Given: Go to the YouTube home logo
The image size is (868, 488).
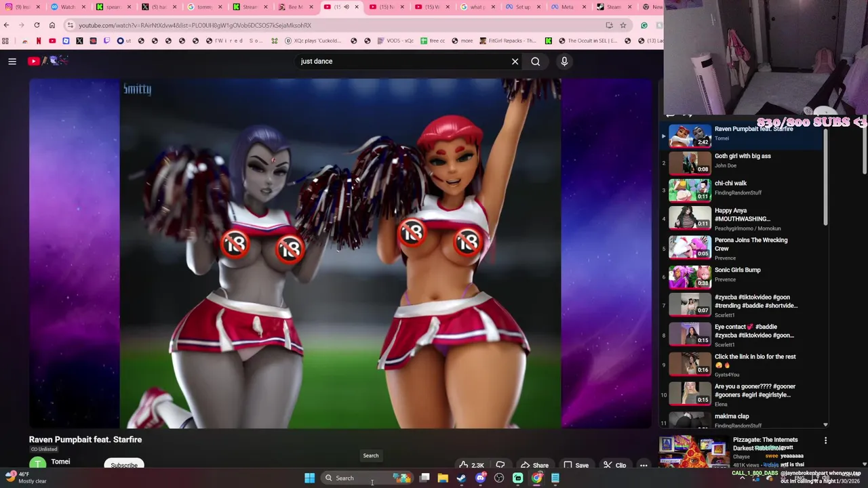Looking at the screenshot, I should click(47, 61).
